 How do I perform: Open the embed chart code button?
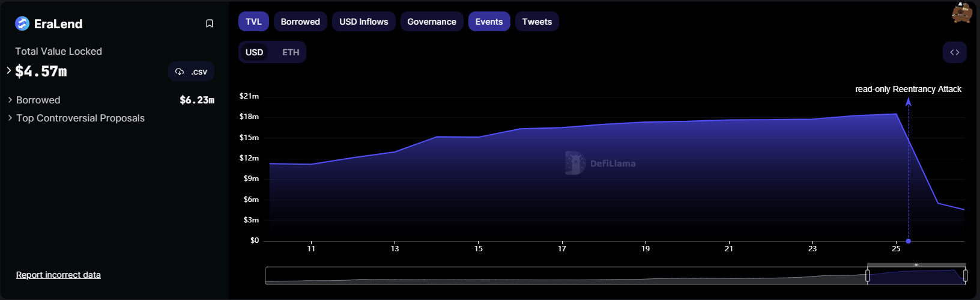point(954,52)
